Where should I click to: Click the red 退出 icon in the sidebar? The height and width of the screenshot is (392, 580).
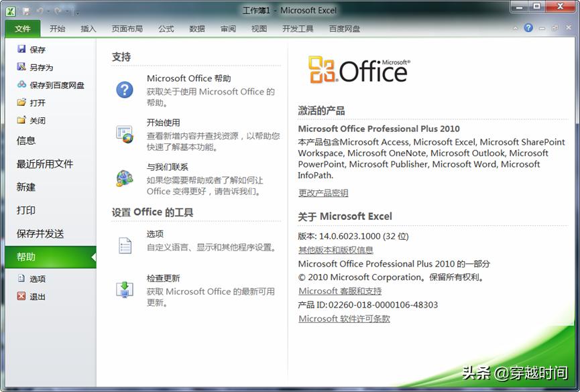point(22,296)
